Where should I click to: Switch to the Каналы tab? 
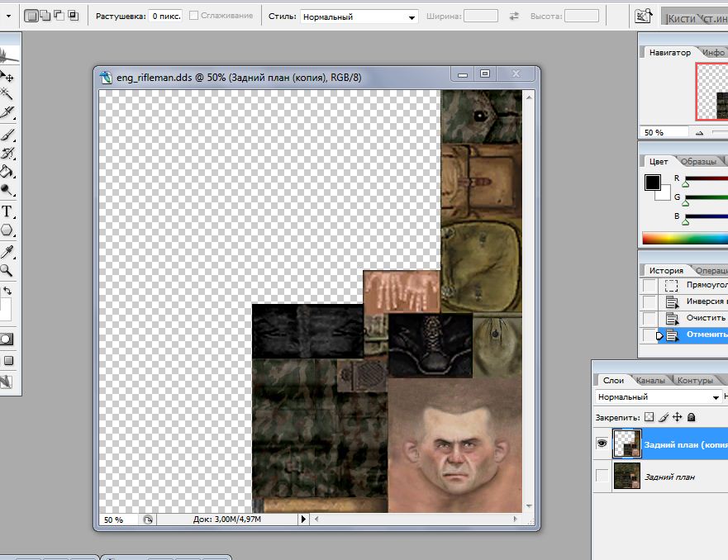pyautogui.click(x=650, y=381)
